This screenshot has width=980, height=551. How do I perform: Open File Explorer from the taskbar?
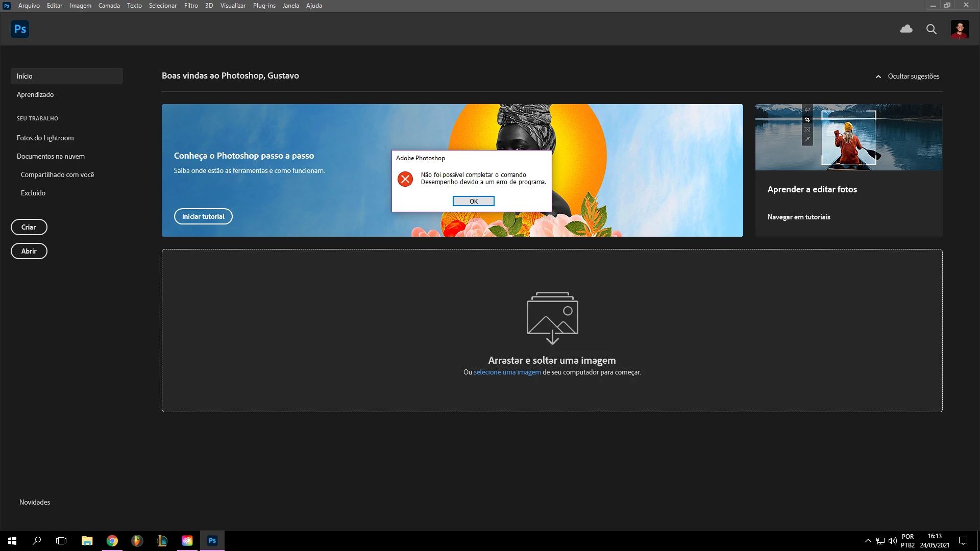(87, 541)
